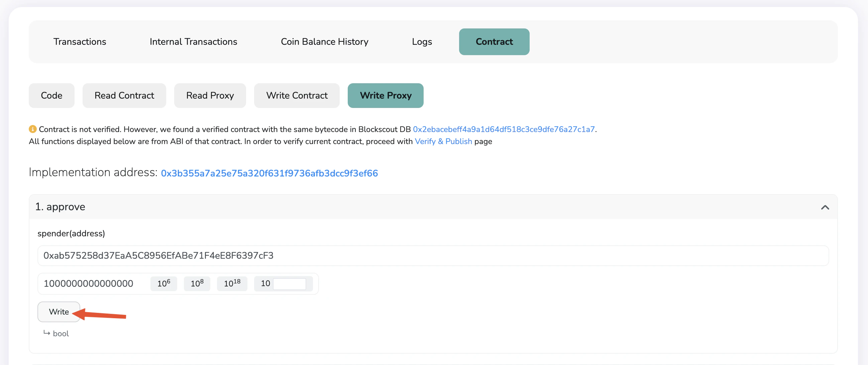Open the verified contract address 0x2ebacebeff4a9a1d64df518c3ce9dfe76a27c1a7
Viewport: 868px width, 365px height.
coord(504,129)
